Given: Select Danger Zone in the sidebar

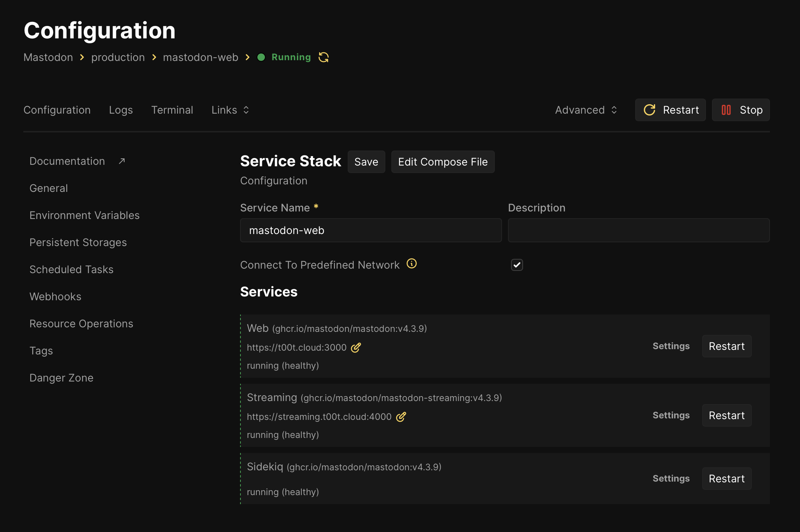Looking at the screenshot, I should pyautogui.click(x=61, y=377).
